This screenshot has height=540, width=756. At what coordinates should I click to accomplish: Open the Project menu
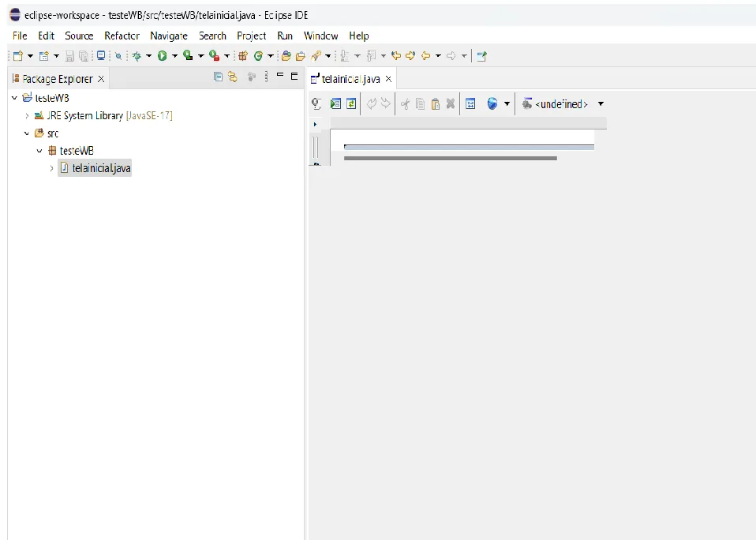(x=251, y=36)
